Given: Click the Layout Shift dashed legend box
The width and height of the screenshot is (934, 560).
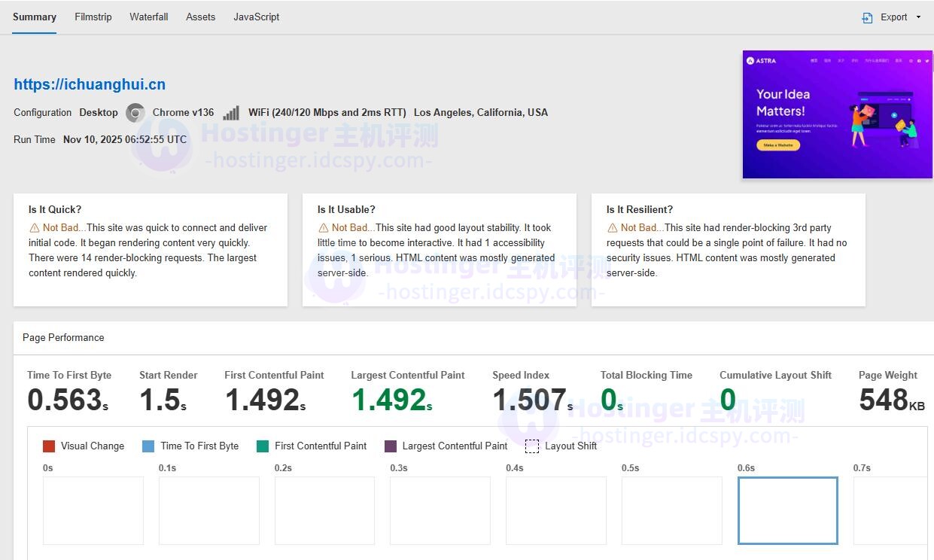Looking at the screenshot, I should [532, 446].
